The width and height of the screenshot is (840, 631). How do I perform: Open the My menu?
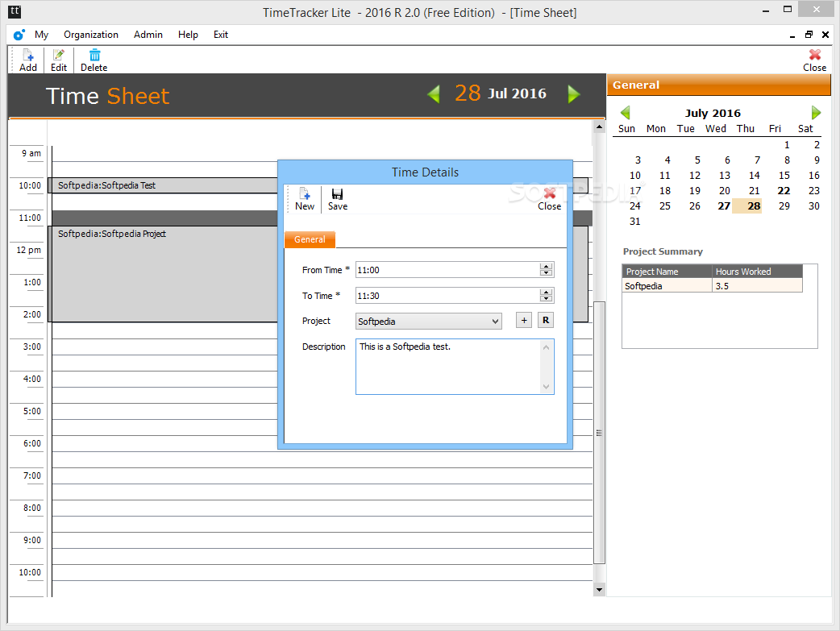coord(41,35)
